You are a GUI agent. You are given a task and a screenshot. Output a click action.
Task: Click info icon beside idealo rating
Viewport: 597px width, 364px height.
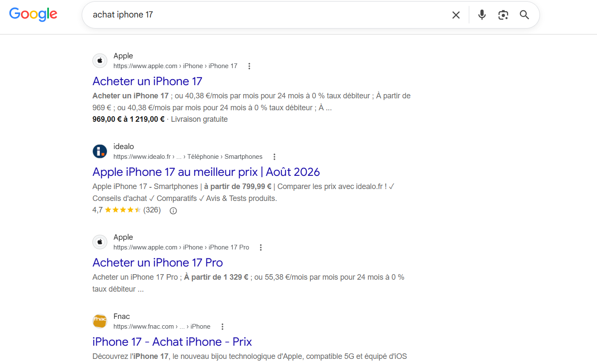tap(173, 210)
